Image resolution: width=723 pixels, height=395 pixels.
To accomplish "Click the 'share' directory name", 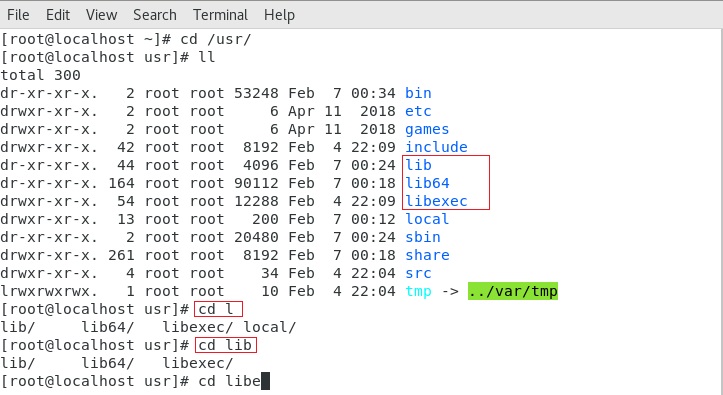I will click(427, 255).
